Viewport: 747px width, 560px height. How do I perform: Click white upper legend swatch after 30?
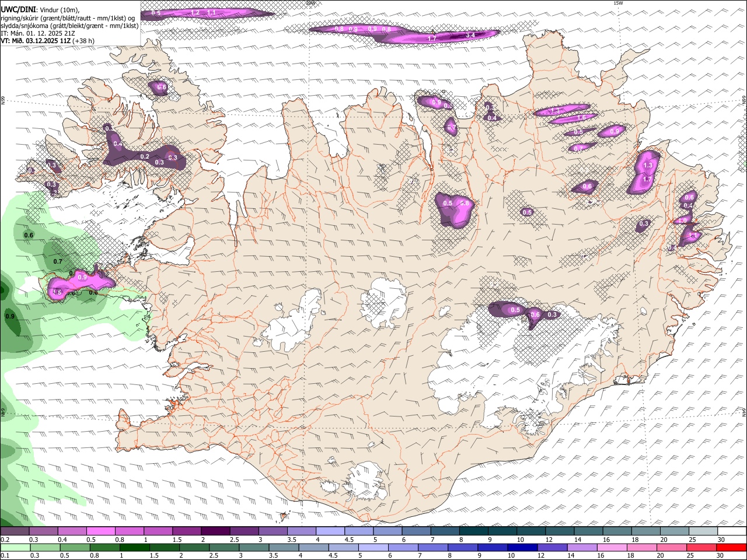pyautogui.click(x=732, y=531)
